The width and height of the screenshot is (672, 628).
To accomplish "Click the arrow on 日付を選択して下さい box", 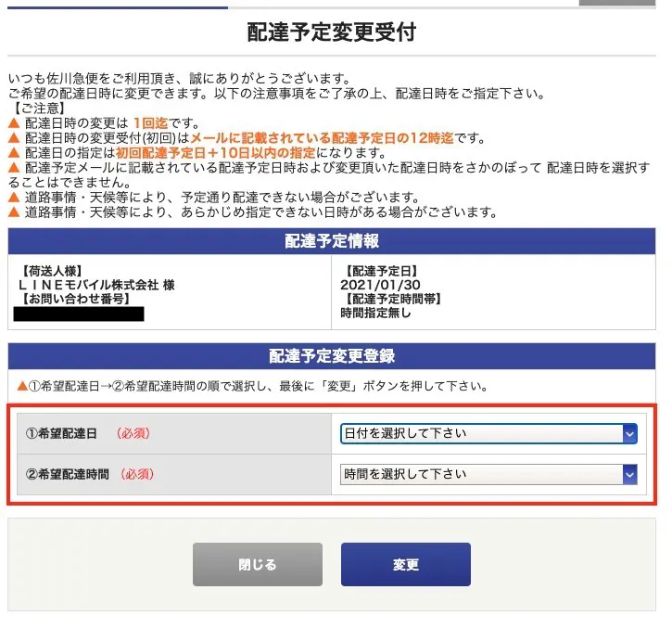I will [x=629, y=433].
